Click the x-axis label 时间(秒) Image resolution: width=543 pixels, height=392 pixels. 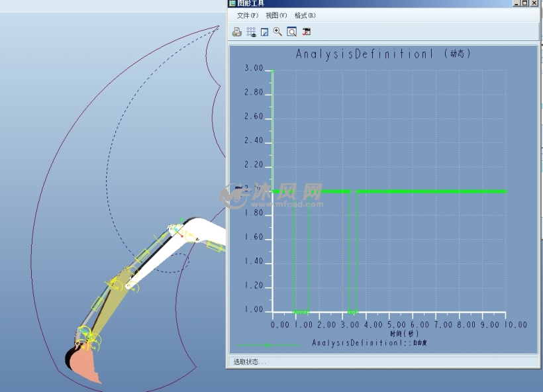[404, 334]
